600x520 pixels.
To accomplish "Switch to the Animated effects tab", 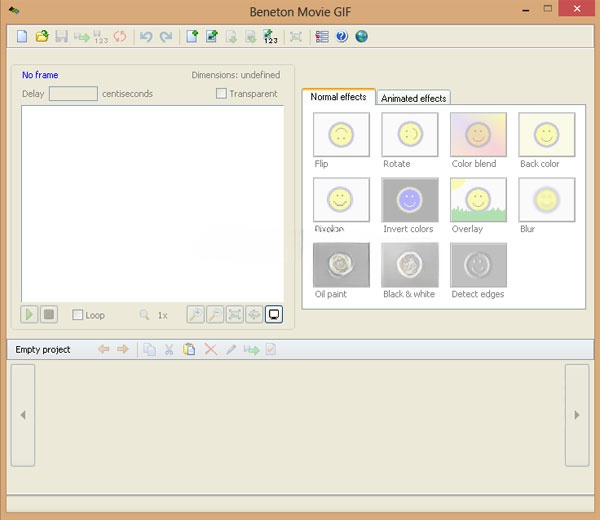I will coord(413,98).
